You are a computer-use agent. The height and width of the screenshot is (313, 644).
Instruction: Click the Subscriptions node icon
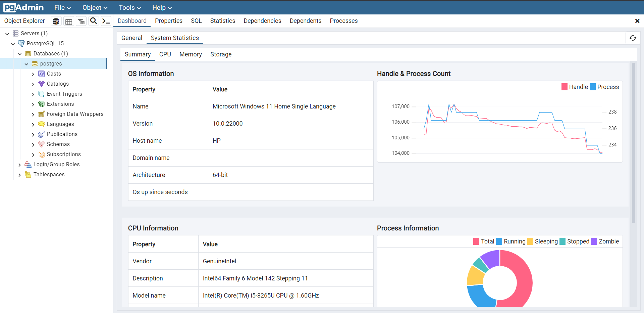click(x=41, y=154)
